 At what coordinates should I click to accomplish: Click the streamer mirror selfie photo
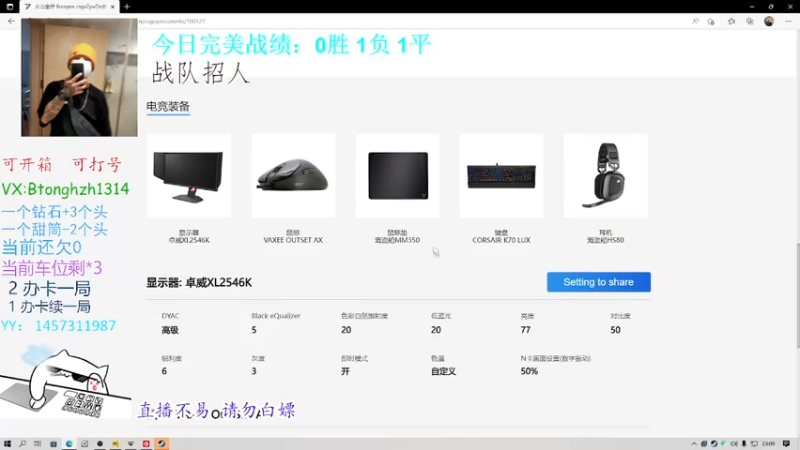[79, 78]
